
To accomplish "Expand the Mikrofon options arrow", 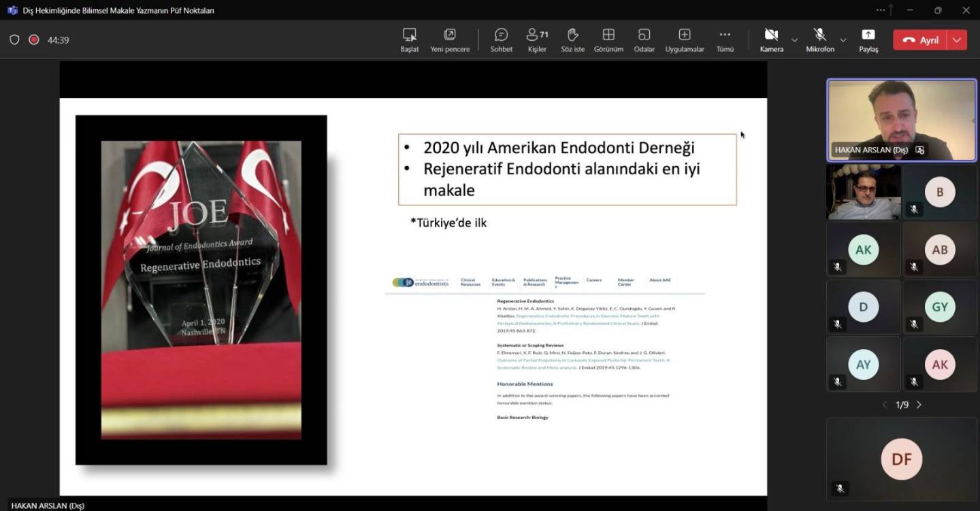I will click(843, 40).
